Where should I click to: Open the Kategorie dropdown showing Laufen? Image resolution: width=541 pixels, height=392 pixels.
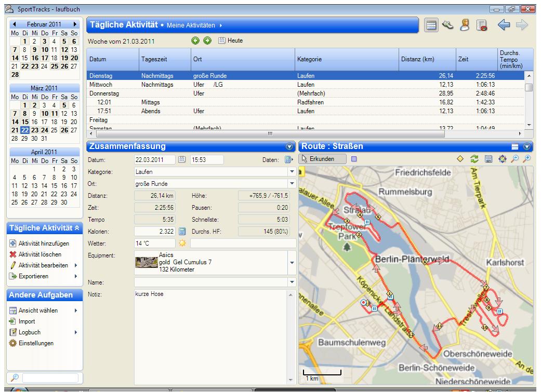(x=292, y=171)
